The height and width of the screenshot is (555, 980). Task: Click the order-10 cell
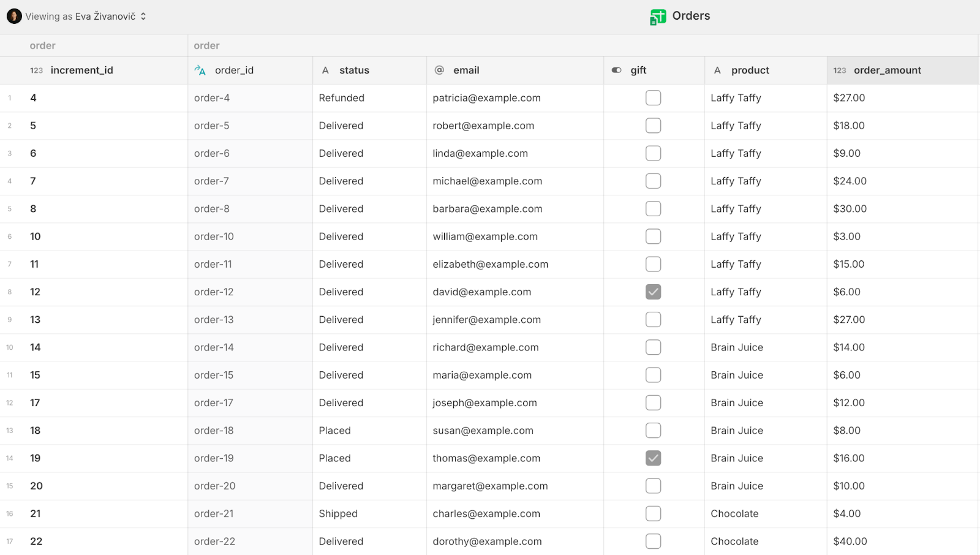coord(250,236)
